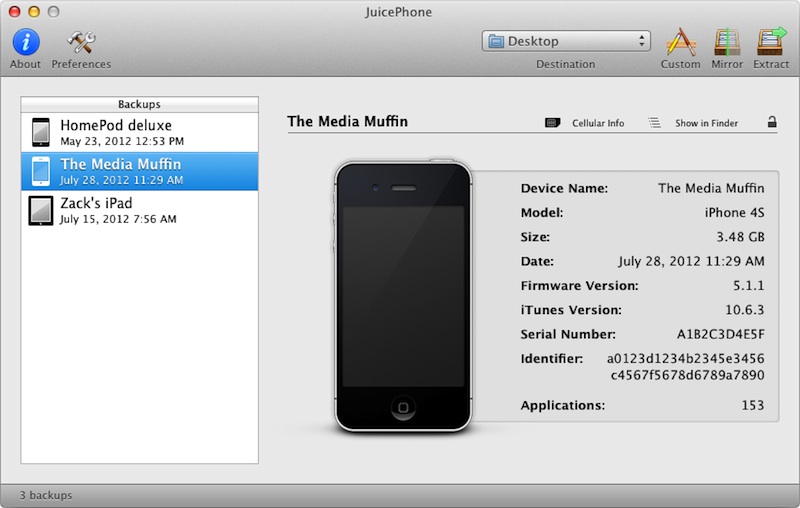
Task: Click the Show in Finder link
Action: click(706, 123)
